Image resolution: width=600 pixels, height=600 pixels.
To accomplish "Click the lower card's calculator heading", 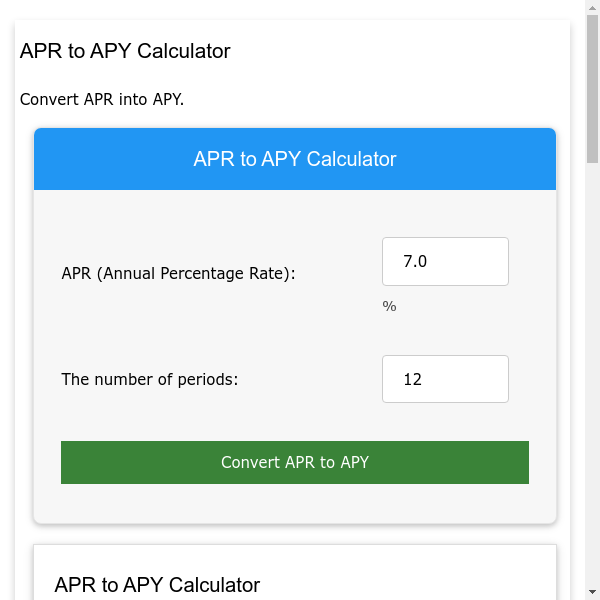I will pos(157,585).
